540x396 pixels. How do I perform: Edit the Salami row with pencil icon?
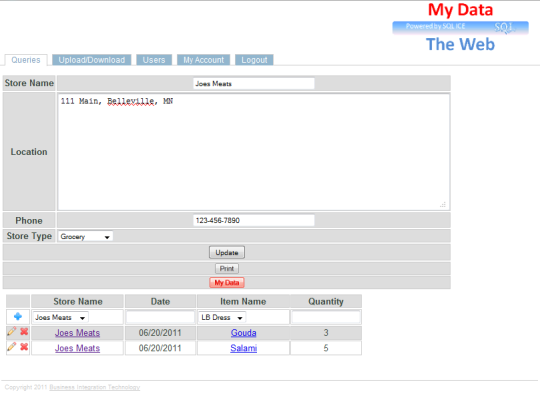pyautogui.click(x=11, y=347)
